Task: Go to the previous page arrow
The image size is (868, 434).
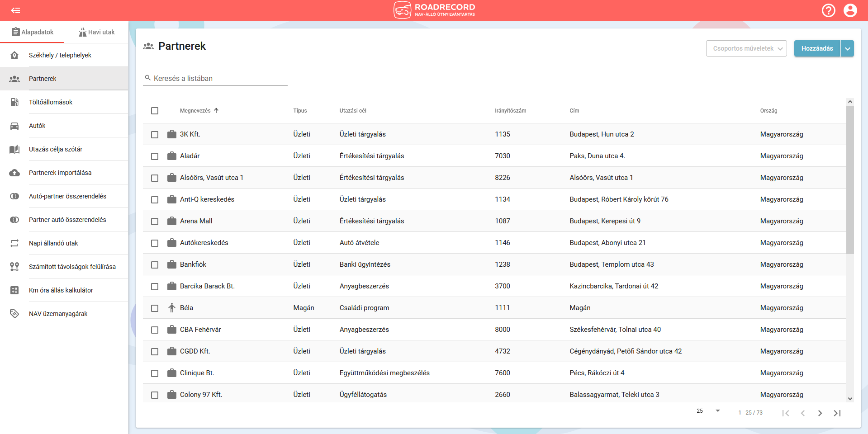Action: (803, 413)
